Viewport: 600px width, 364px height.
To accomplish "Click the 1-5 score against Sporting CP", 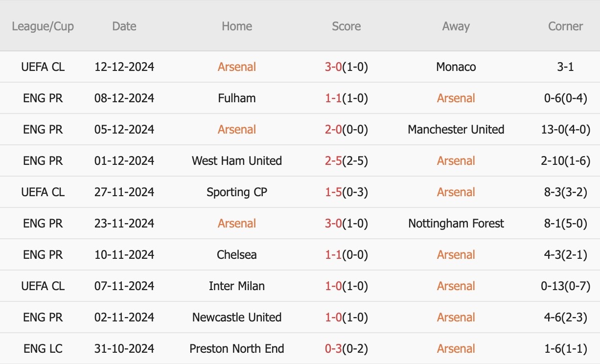I will coord(333,192).
